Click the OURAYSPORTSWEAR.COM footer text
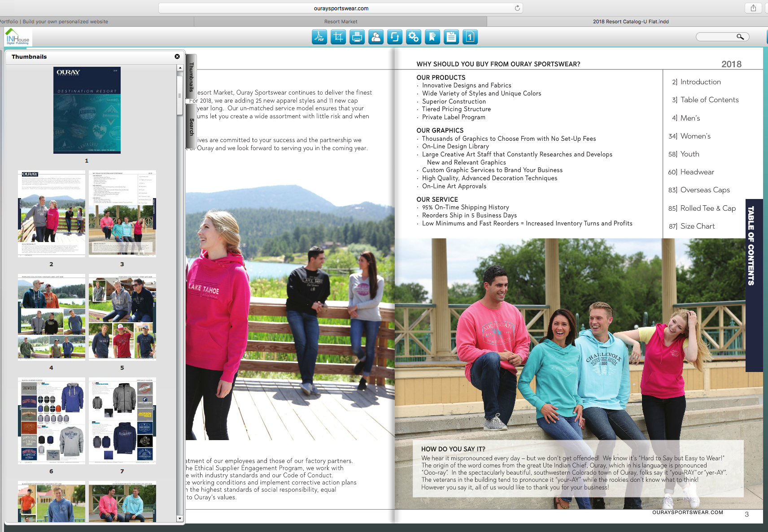 [x=688, y=512]
